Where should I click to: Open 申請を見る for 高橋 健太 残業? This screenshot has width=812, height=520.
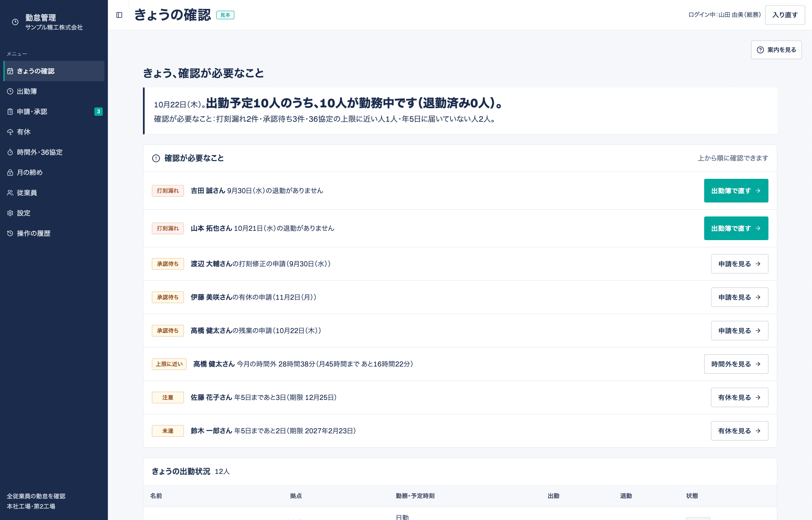pyautogui.click(x=739, y=331)
